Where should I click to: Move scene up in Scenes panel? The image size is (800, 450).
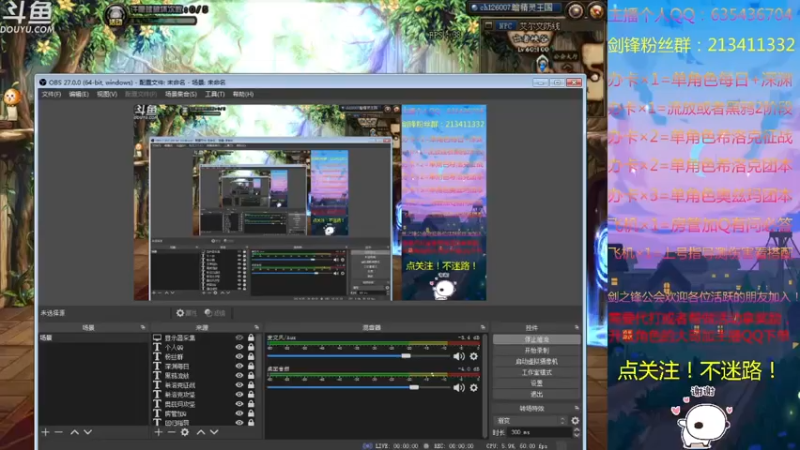74,432
